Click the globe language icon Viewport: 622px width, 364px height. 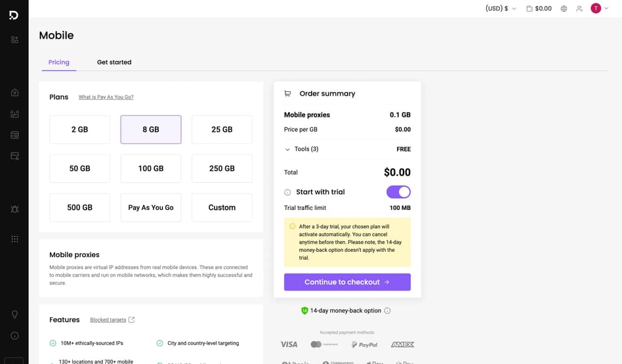pyautogui.click(x=564, y=9)
